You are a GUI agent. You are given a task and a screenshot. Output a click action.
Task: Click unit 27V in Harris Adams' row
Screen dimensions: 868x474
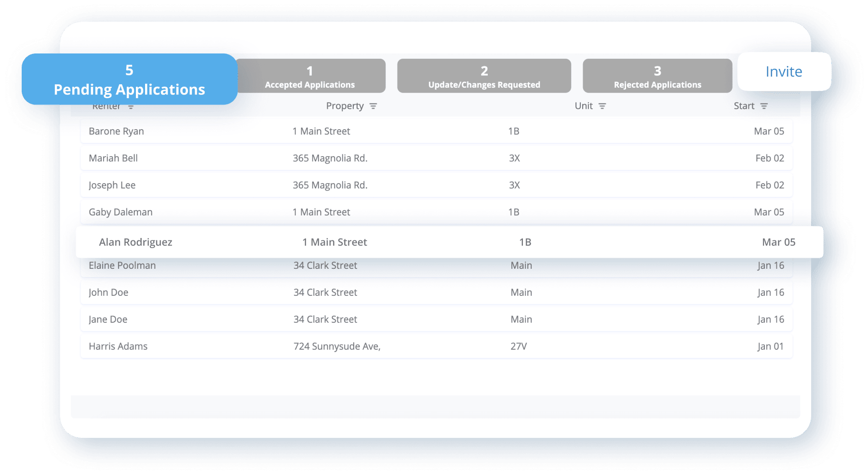coord(519,346)
